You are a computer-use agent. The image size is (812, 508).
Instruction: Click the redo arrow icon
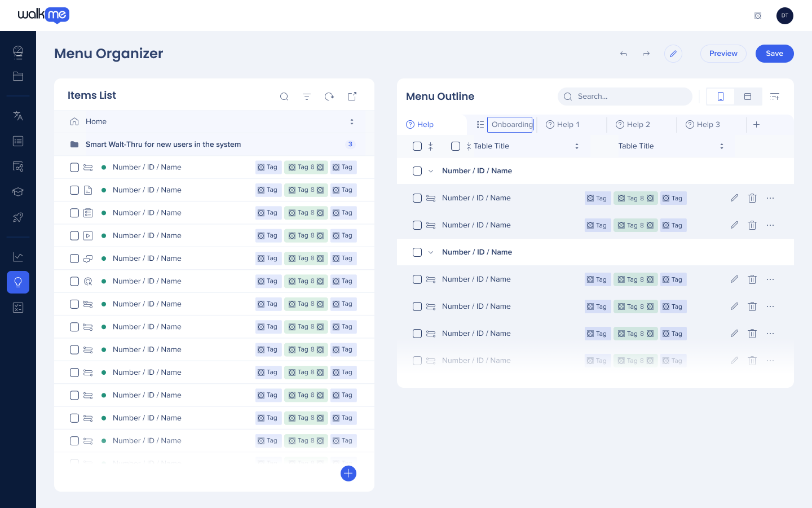tap(646, 54)
